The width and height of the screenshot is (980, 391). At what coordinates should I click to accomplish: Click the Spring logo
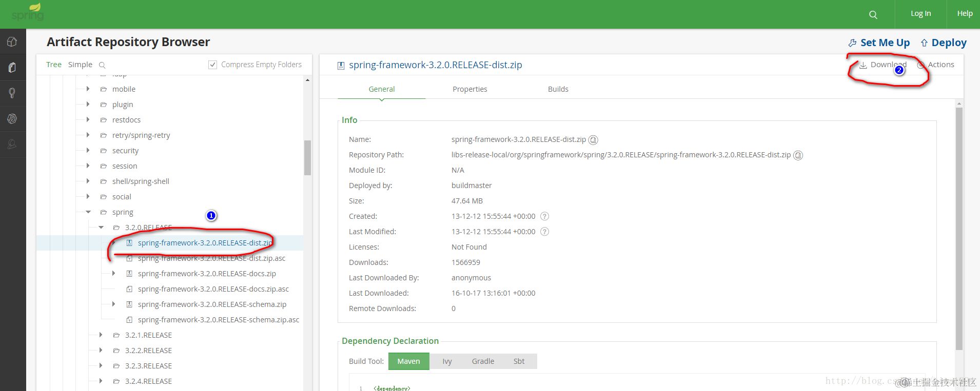click(28, 12)
